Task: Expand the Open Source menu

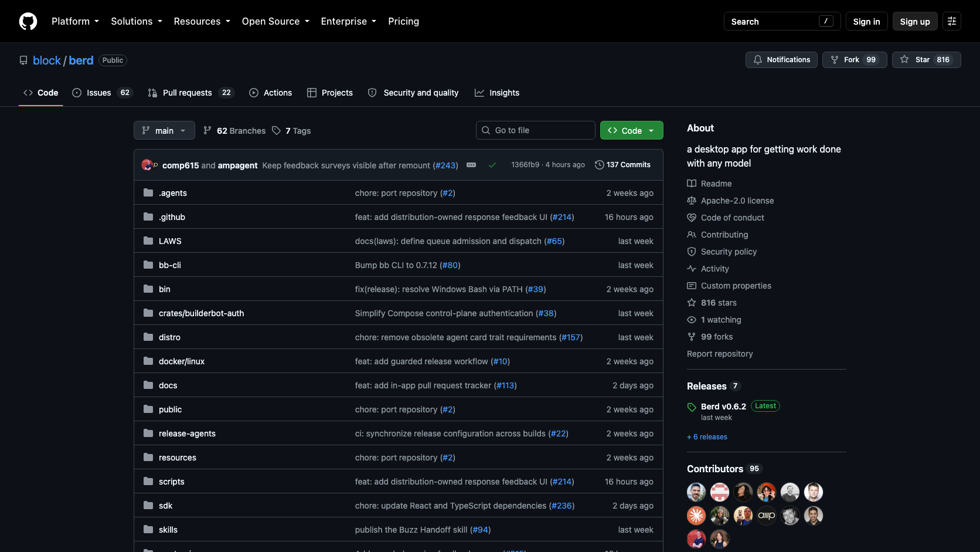Action: coord(275,21)
